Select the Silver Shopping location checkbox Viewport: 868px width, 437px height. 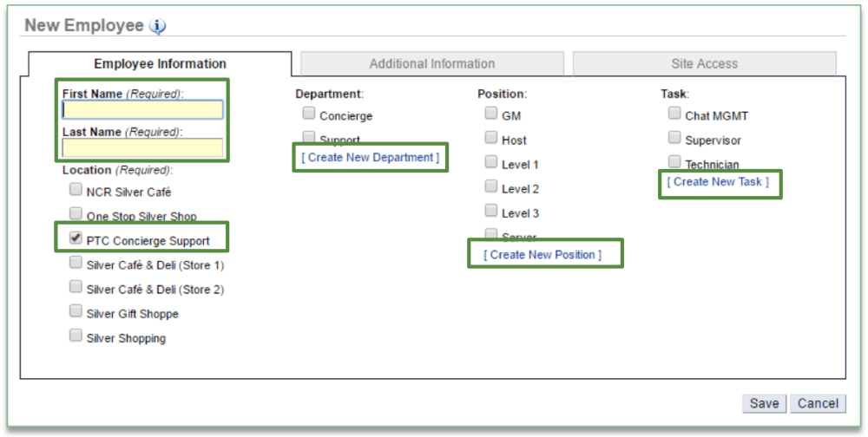click(76, 336)
